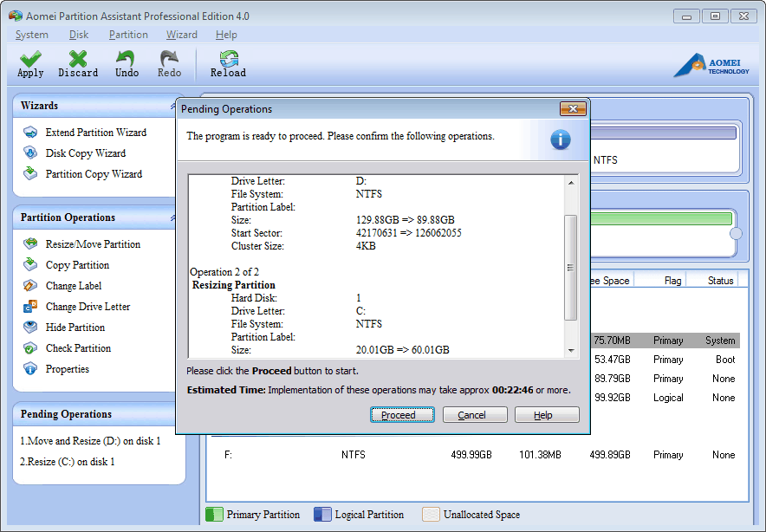Open the Wizard menu
The width and height of the screenshot is (766, 532).
click(182, 35)
